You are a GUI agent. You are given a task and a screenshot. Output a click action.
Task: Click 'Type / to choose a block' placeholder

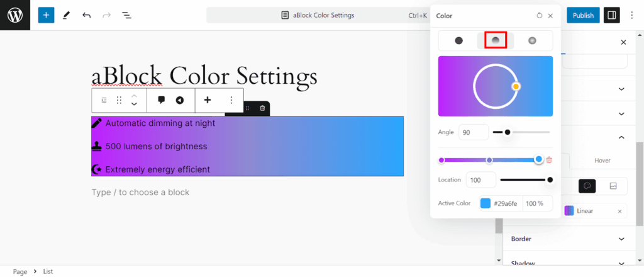(x=140, y=193)
